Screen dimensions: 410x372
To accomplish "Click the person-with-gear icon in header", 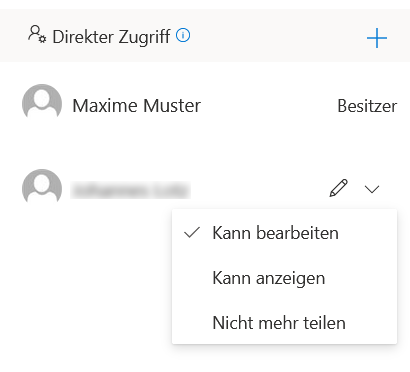I will [x=37, y=34].
